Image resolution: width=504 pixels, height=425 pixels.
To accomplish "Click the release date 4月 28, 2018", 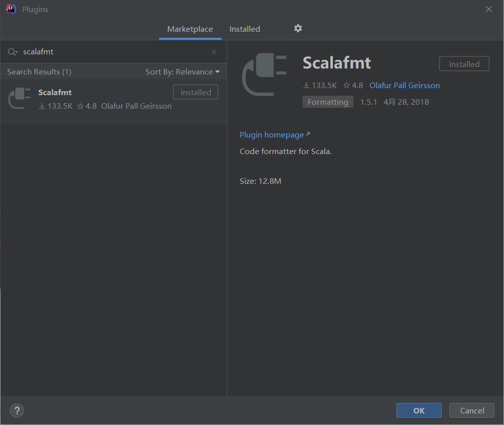I will coord(406,102).
